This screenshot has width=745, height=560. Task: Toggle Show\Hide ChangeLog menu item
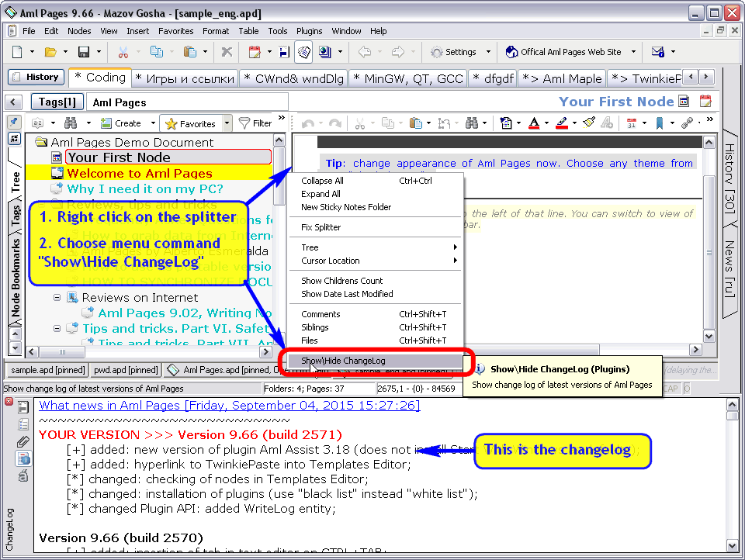(x=376, y=361)
